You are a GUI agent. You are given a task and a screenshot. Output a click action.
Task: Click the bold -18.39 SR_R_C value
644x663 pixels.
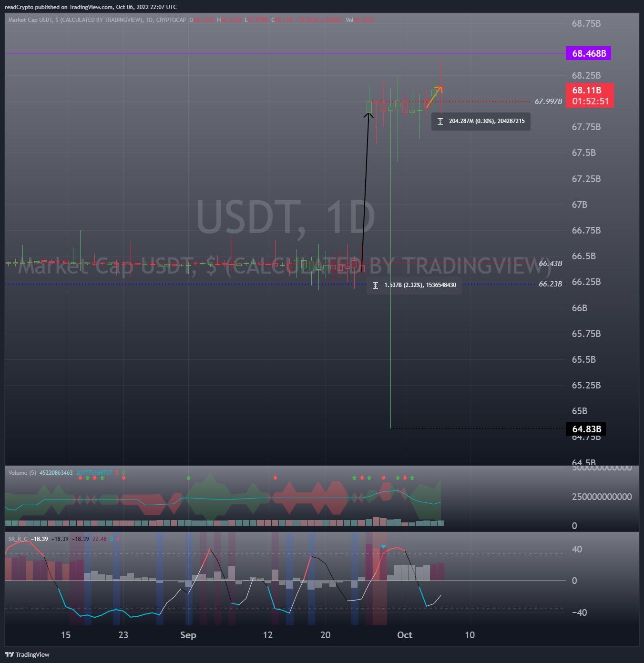(x=40, y=539)
